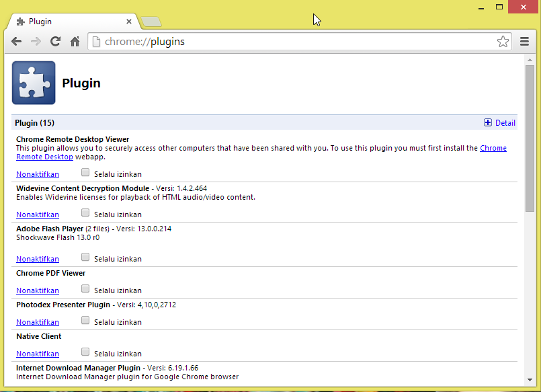Maximize the Chrome window
The height and width of the screenshot is (392, 541).
(x=499, y=7)
